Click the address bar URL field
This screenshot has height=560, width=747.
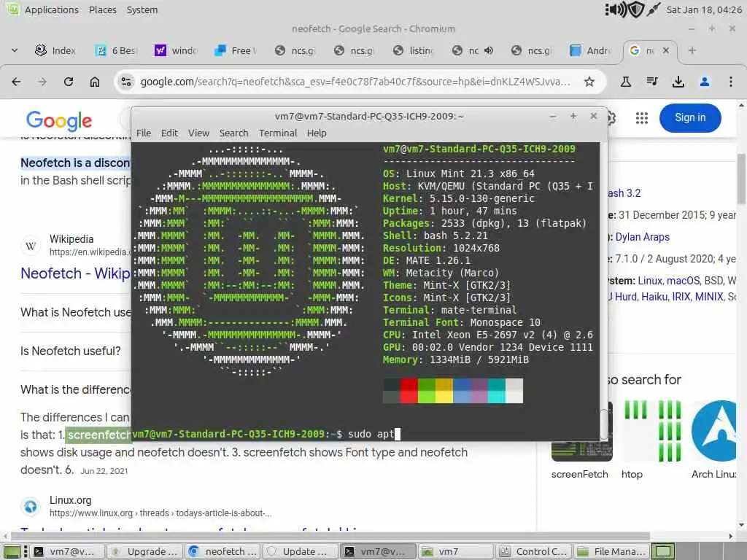tap(355, 82)
